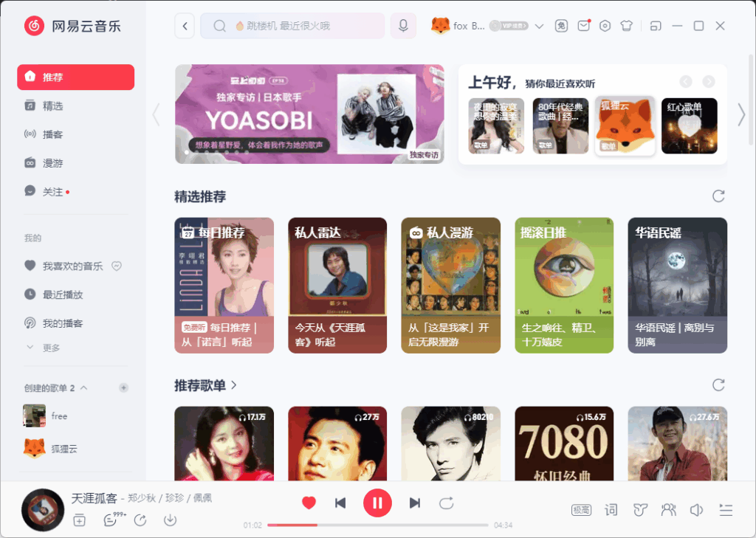Open the skin theme T-shirt icon
This screenshot has height=538, width=756.
627,26
